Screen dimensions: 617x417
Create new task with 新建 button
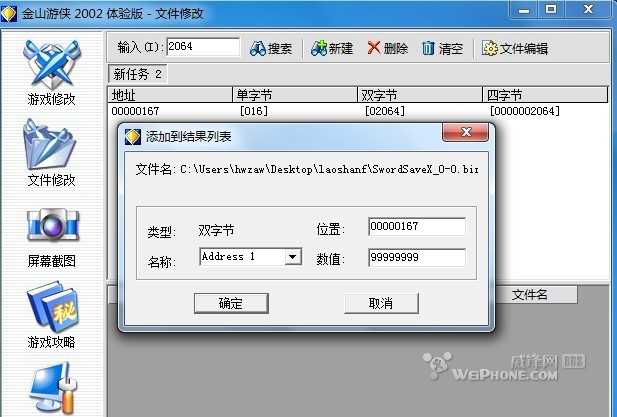(332, 48)
